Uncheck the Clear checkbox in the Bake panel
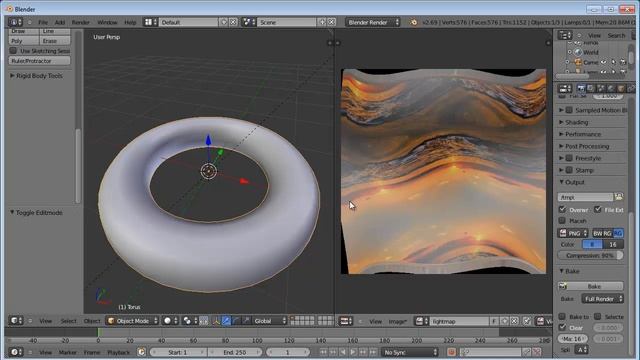Screen dimensions: 640x360 pyautogui.click(x=562, y=327)
